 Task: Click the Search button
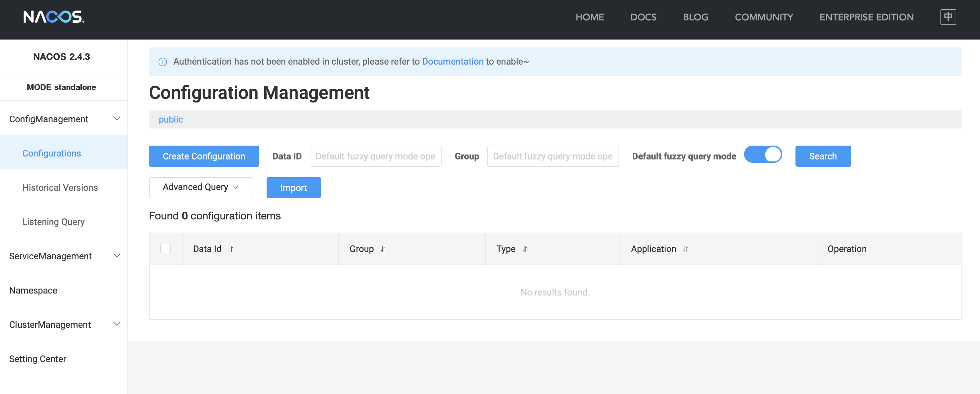(x=823, y=156)
